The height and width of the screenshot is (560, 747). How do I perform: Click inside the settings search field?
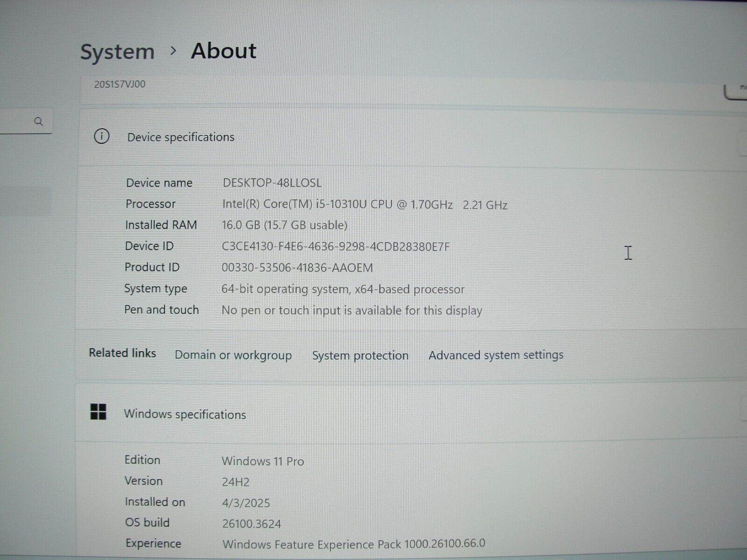coord(16,122)
